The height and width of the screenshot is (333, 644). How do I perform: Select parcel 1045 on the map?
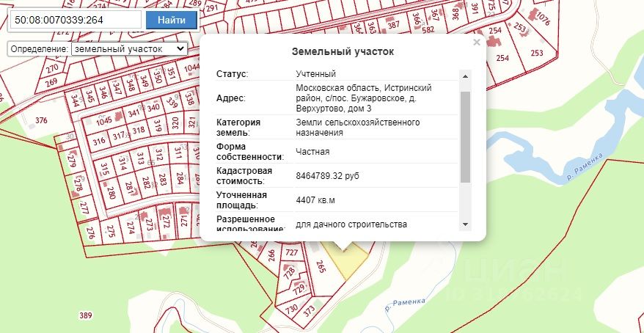coord(103,122)
